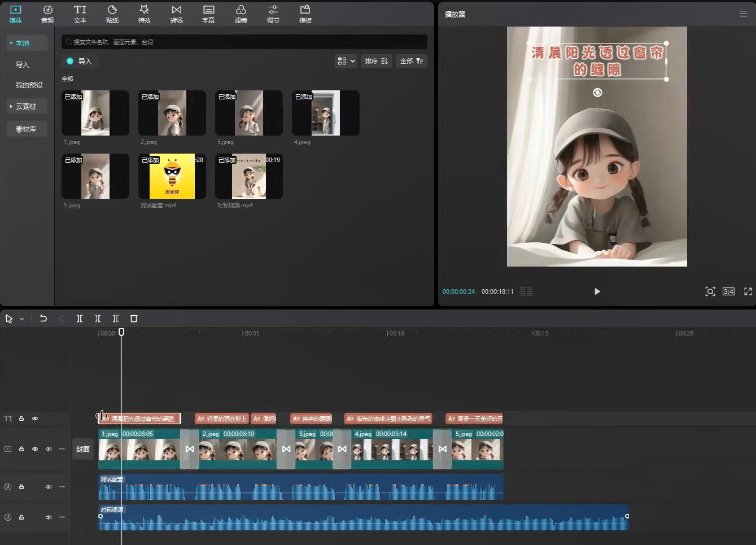Open the player panel hamburger menu
The height and width of the screenshot is (545, 756).
[744, 14]
